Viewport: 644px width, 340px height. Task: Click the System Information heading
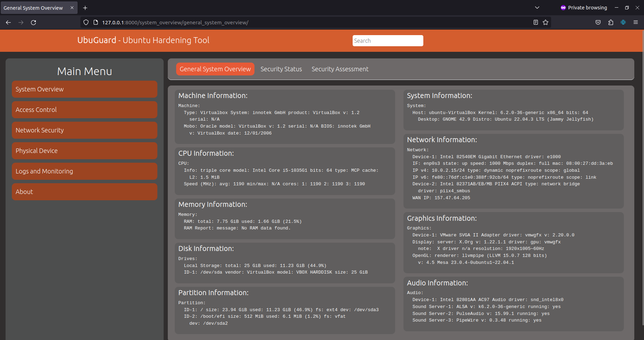pos(440,96)
